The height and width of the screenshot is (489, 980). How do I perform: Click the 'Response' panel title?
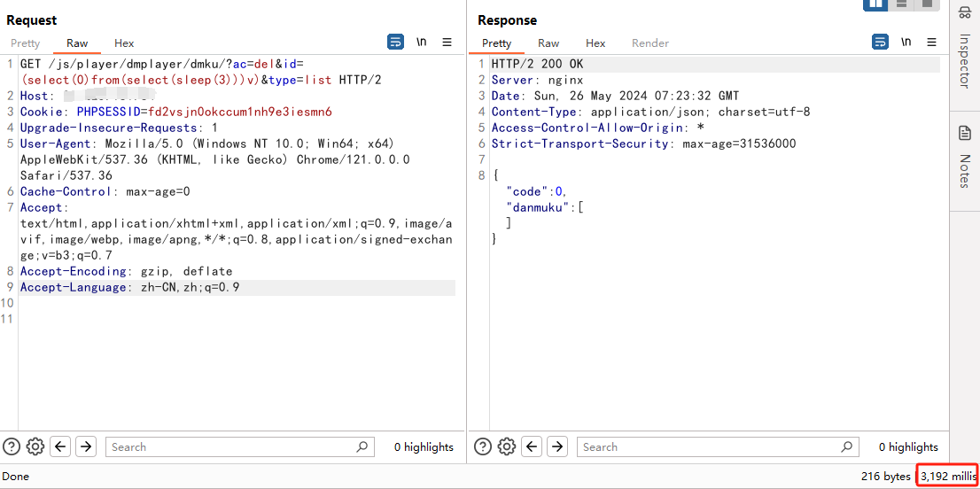tap(507, 20)
